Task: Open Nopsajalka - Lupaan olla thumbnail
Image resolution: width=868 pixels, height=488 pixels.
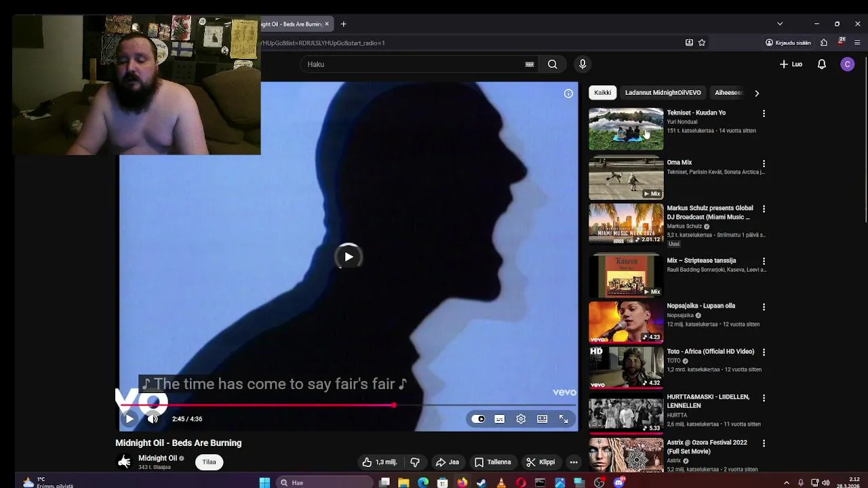Action: [x=626, y=322]
